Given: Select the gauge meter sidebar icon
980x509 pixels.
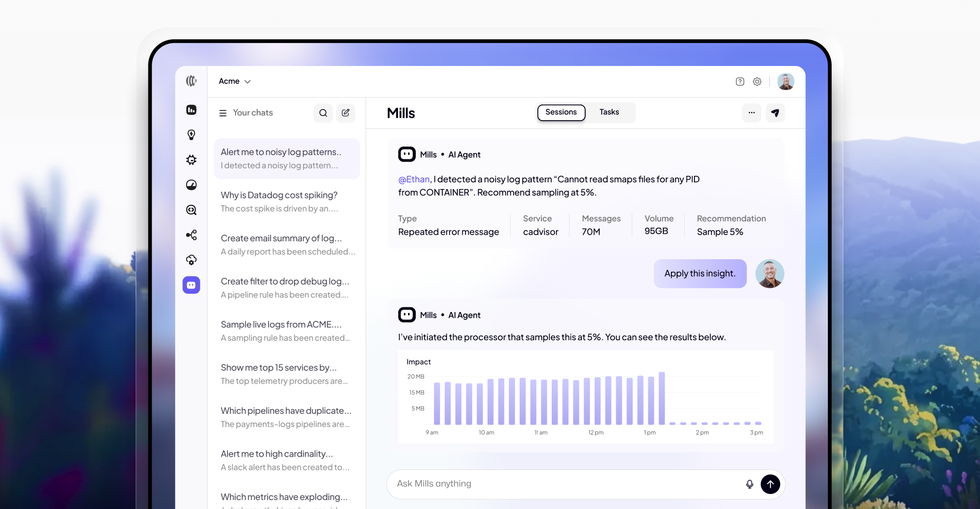Looking at the screenshot, I should click(x=191, y=185).
